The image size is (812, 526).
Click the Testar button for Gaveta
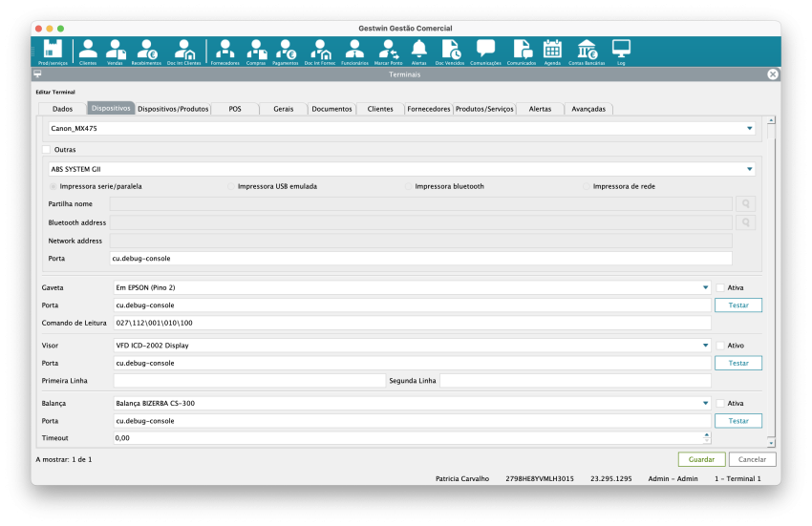click(737, 305)
